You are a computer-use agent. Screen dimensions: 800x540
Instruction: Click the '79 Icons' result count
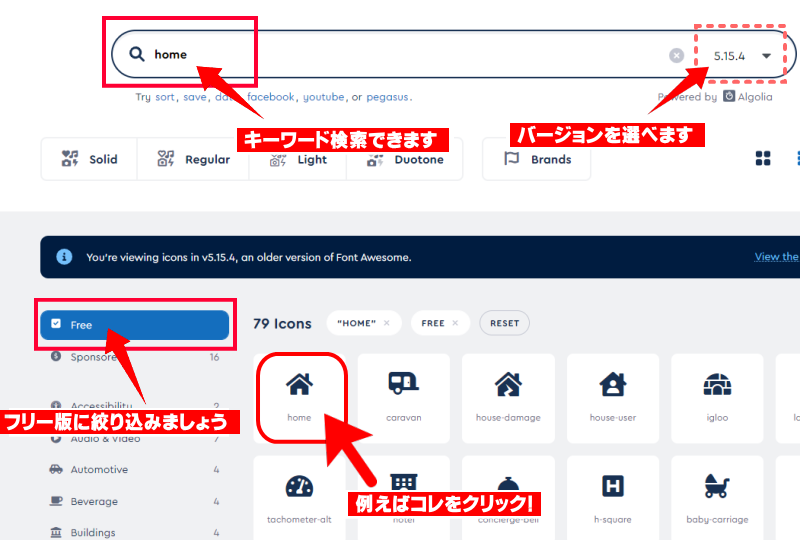coord(282,324)
